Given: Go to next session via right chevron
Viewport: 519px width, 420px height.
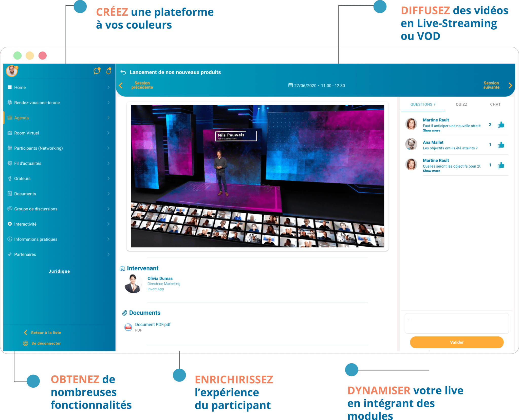Looking at the screenshot, I should coord(510,85).
